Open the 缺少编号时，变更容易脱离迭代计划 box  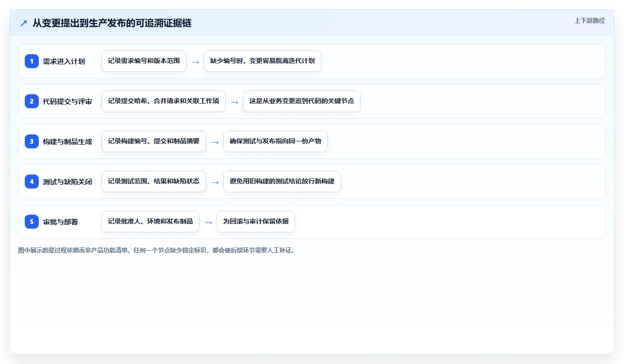[x=262, y=61]
